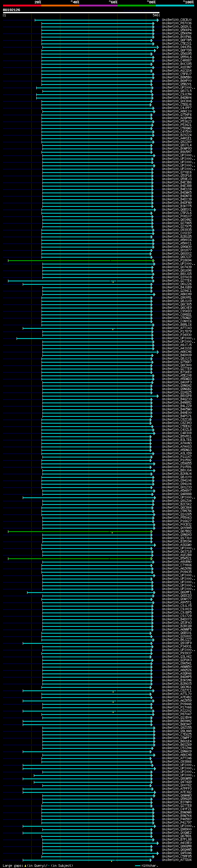Click the green ~80% identity legend segment
Viewport: 197px width, 868px height.
pos(137,6)
